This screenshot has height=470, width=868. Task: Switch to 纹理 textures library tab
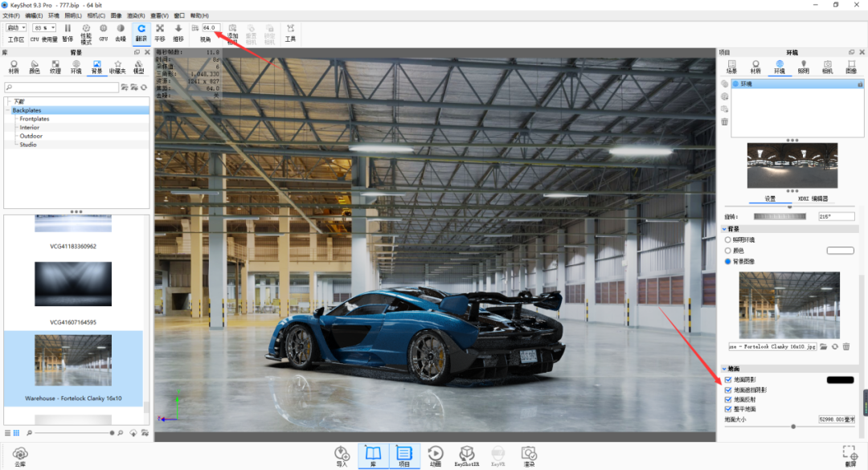55,67
